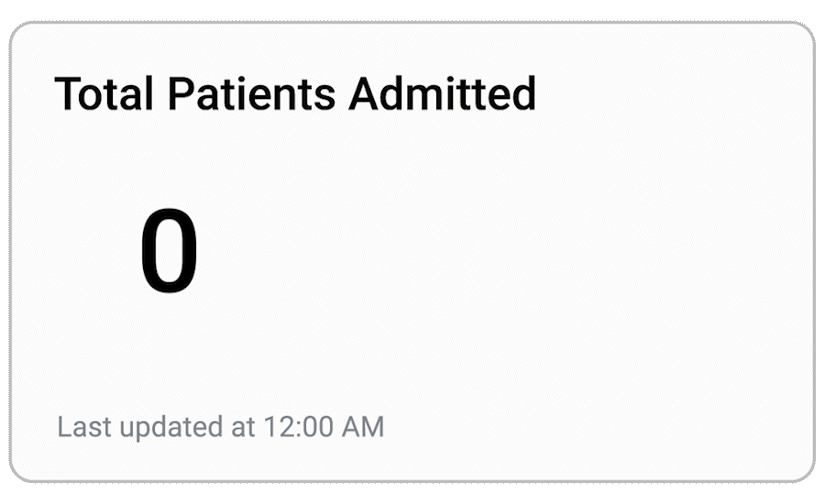
Task: Select the word "Admitted" in the heading
Action: (x=443, y=93)
